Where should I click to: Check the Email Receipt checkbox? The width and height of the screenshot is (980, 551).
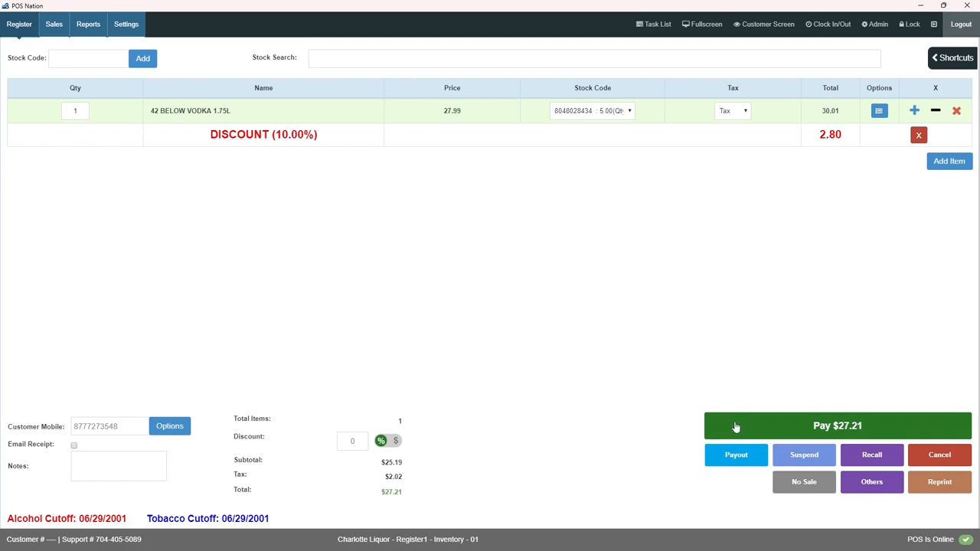(x=74, y=445)
